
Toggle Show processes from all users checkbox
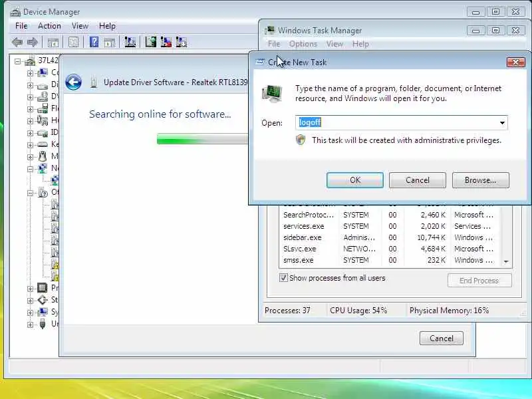click(x=283, y=277)
